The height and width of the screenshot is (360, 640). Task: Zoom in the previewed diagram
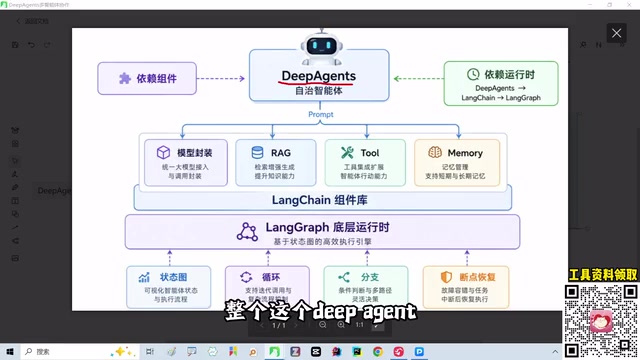(x=341, y=325)
